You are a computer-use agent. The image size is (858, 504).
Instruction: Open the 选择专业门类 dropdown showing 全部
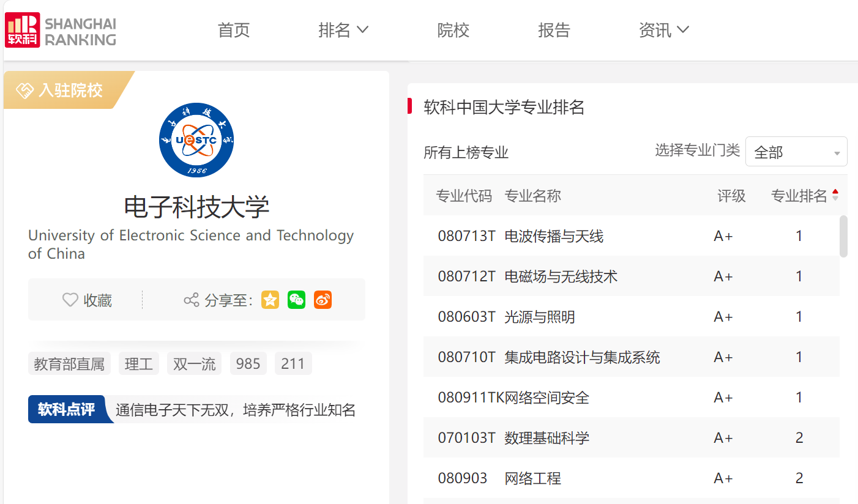pos(796,152)
